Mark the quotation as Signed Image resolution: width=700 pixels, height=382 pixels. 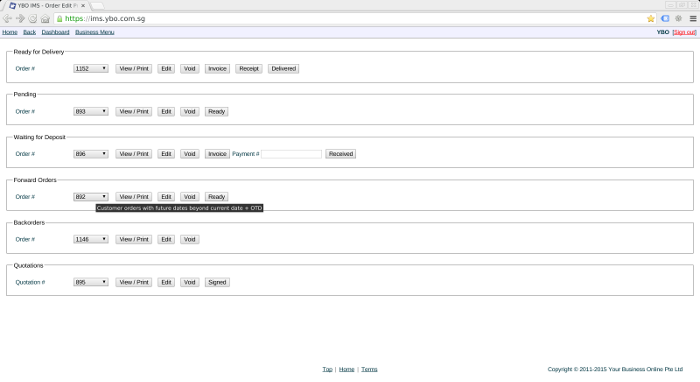tap(217, 282)
